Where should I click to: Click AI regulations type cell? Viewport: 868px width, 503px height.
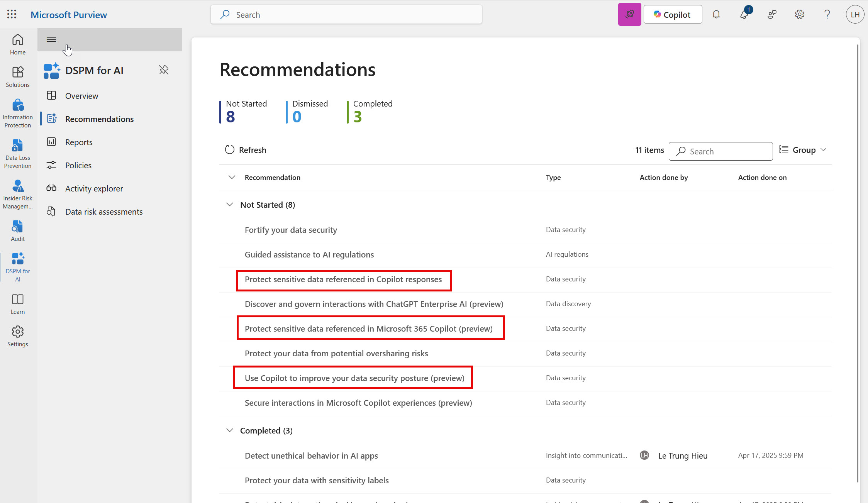(x=567, y=254)
